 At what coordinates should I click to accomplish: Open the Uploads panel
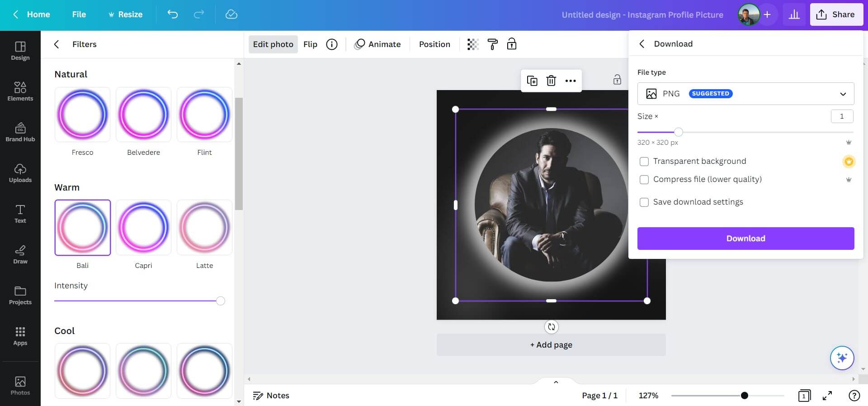click(20, 173)
